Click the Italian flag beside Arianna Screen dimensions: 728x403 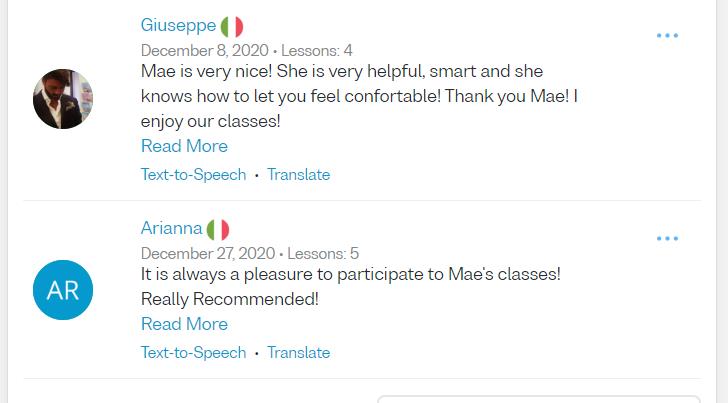click(x=218, y=229)
